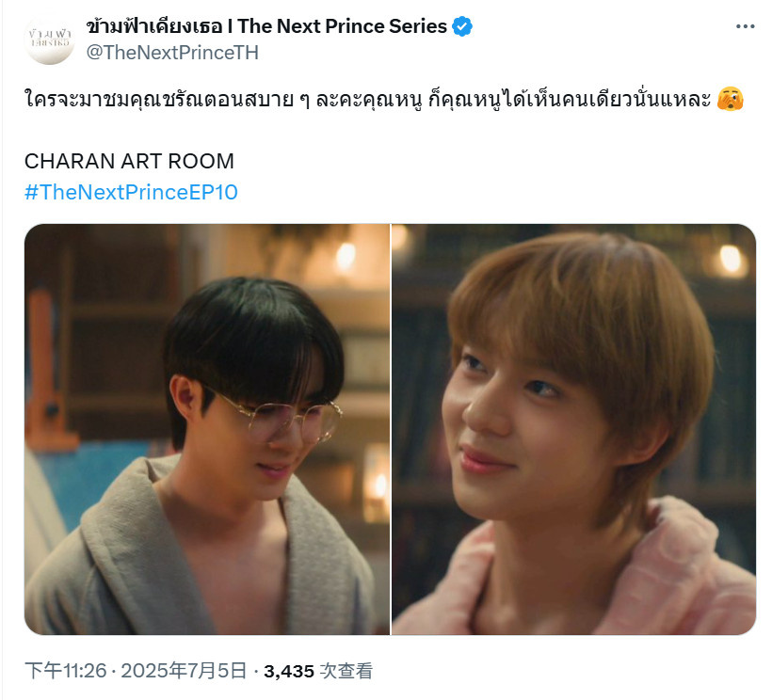772x700 pixels.
Task: Click the 次查看 views label
Action: (346, 671)
